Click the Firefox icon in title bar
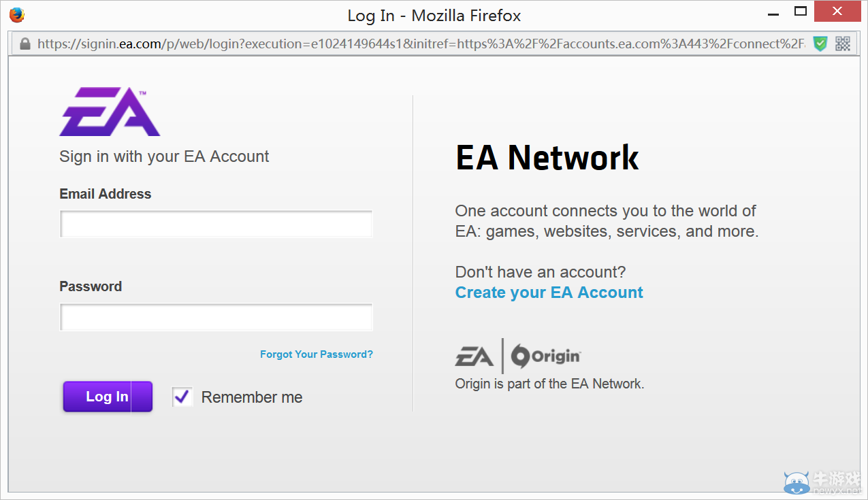The height and width of the screenshot is (500, 868). click(x=17, y=14)
